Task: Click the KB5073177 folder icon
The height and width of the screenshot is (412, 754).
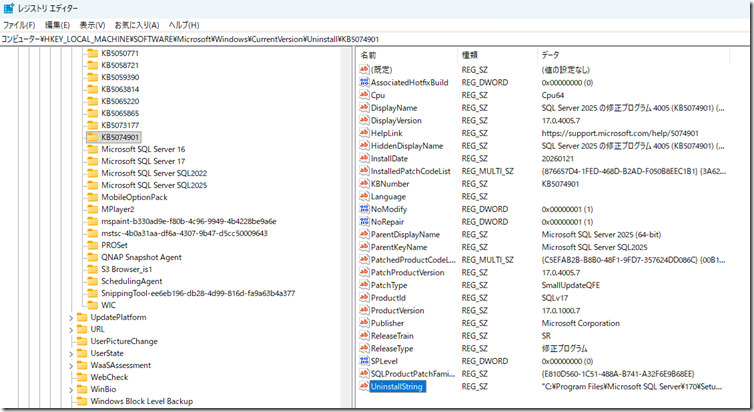Action: pos(92,125)
